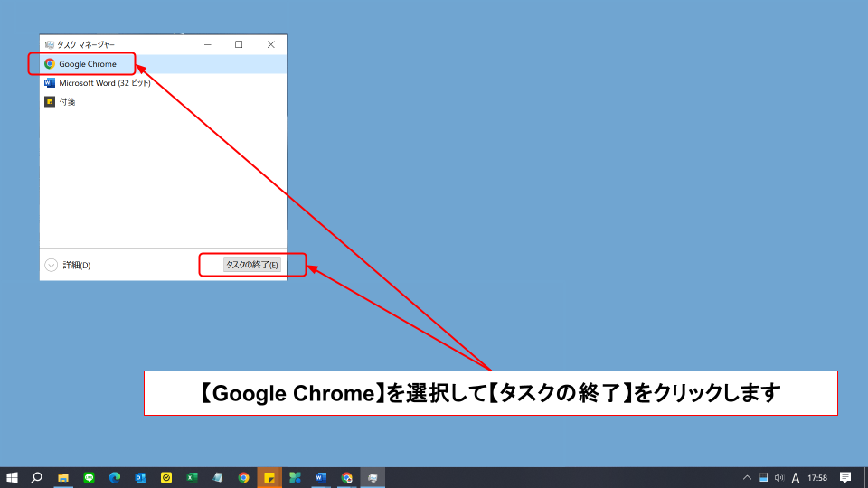The width and height of the screenshot is (868, 488).
Task: Open taskbar search magnifier
Action: coord(37,477)
